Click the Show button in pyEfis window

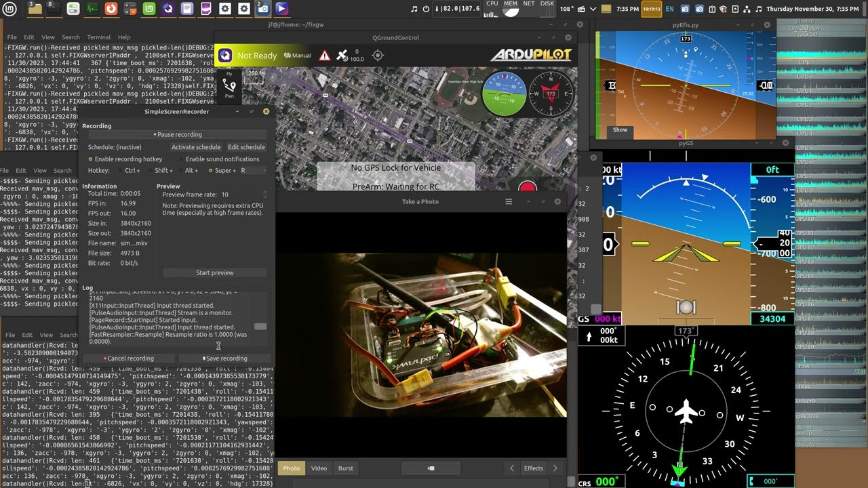point(620,129)
